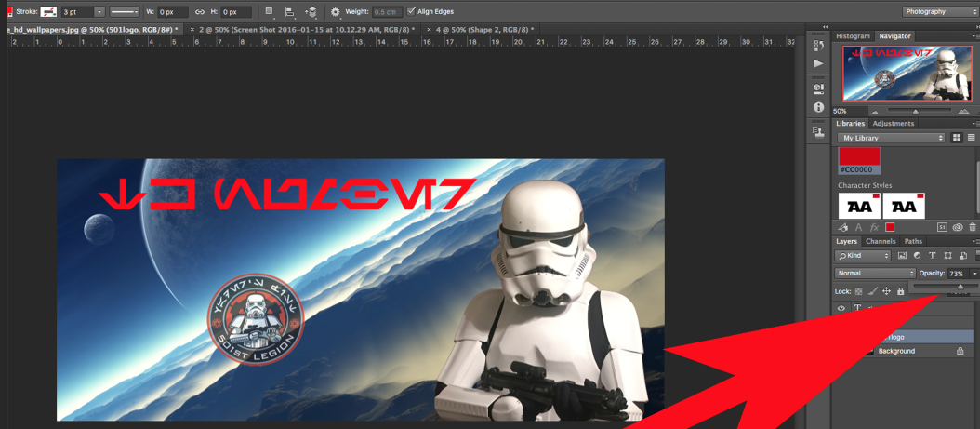This screenshot has width=980, height=429.
Task: Close the Shape 2 document tab
Action: (x=429, y=30)
